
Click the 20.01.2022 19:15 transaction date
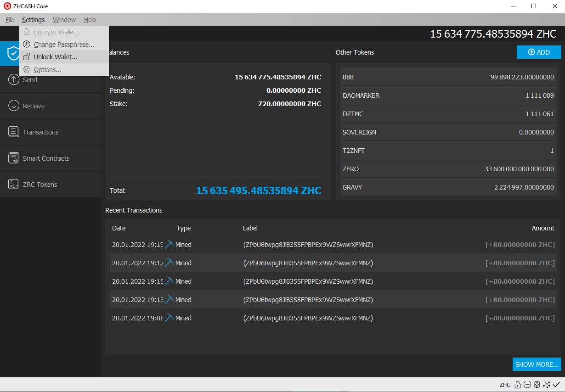[x=137, y=281]
